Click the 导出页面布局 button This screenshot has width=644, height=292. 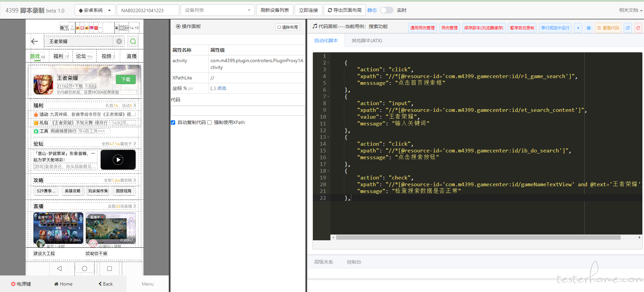tap(345, 10)
